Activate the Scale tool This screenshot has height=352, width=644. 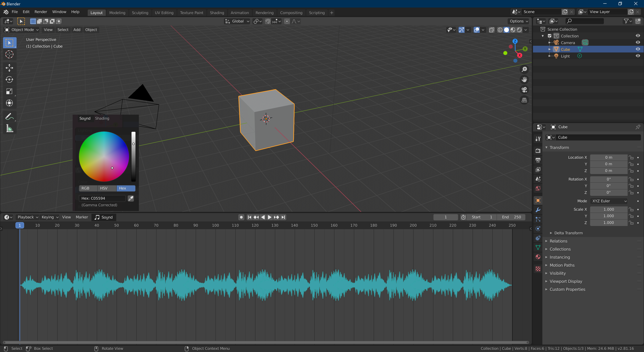click(x=10, y=91)
